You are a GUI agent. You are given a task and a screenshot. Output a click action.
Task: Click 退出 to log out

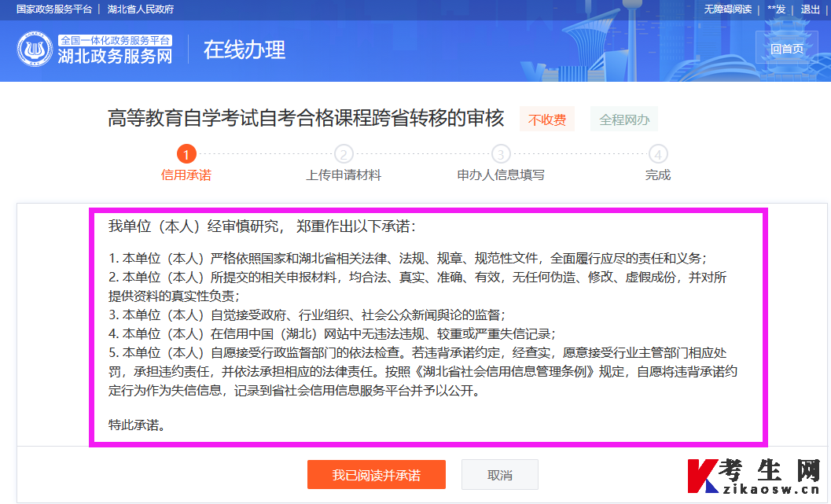pyautogui.click(x=811, y=9)
